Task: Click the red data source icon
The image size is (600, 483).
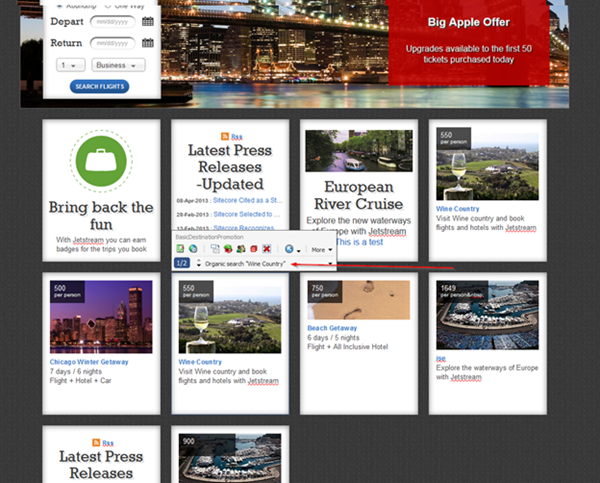Action: pyautogui.click(x=253, y=249)
